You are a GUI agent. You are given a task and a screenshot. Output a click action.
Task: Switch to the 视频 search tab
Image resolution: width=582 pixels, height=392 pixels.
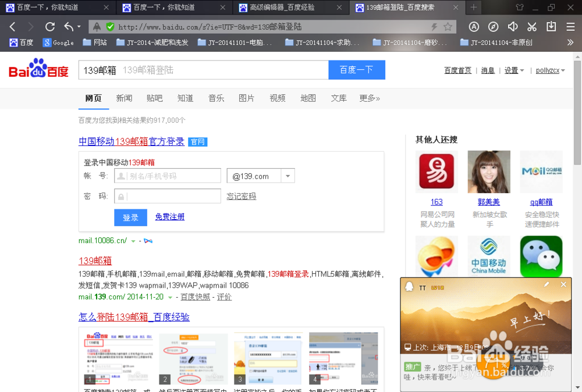(277, 98)
